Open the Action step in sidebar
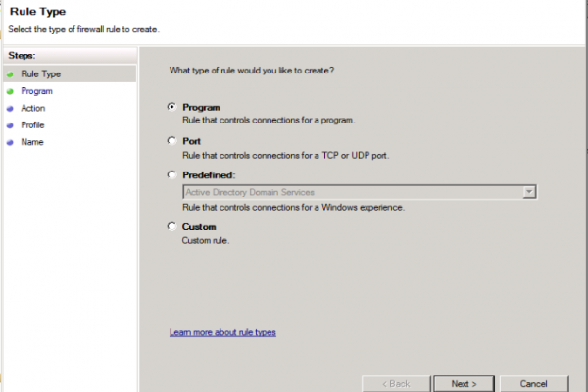The height and width of the screenshot is (392, 588). [33, 109]
